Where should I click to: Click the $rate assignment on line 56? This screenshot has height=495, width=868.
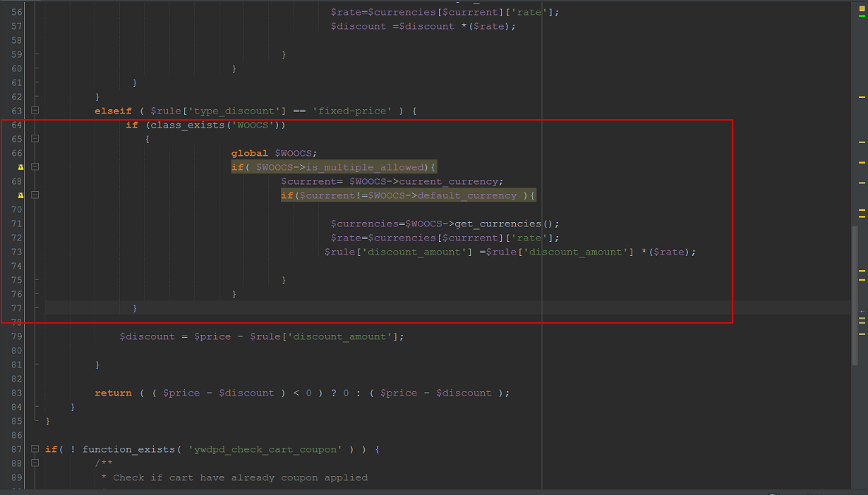(445, 12)
